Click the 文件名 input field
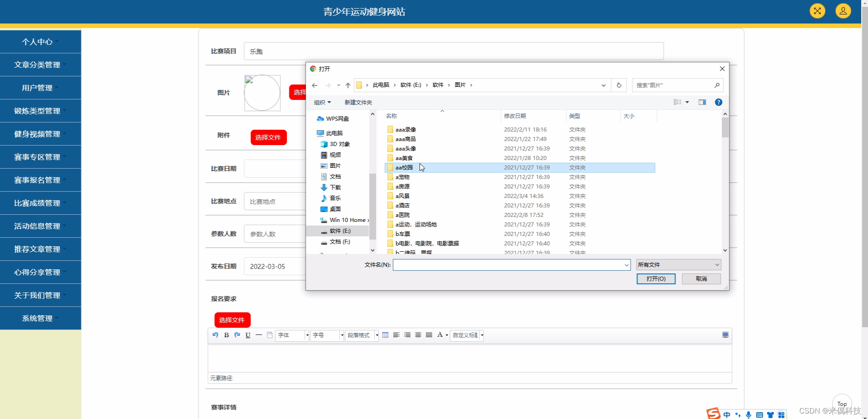The height and width of the screenshot is (419, 868). pos(508,265)
